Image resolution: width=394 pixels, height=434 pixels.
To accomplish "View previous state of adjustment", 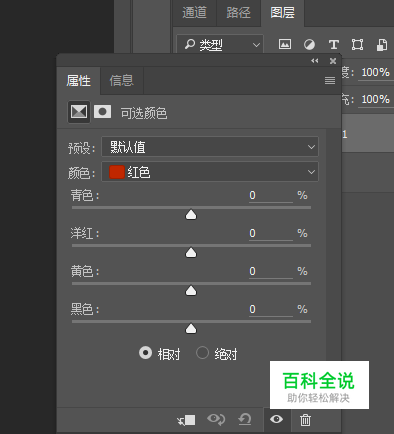I will coord(216,419).
